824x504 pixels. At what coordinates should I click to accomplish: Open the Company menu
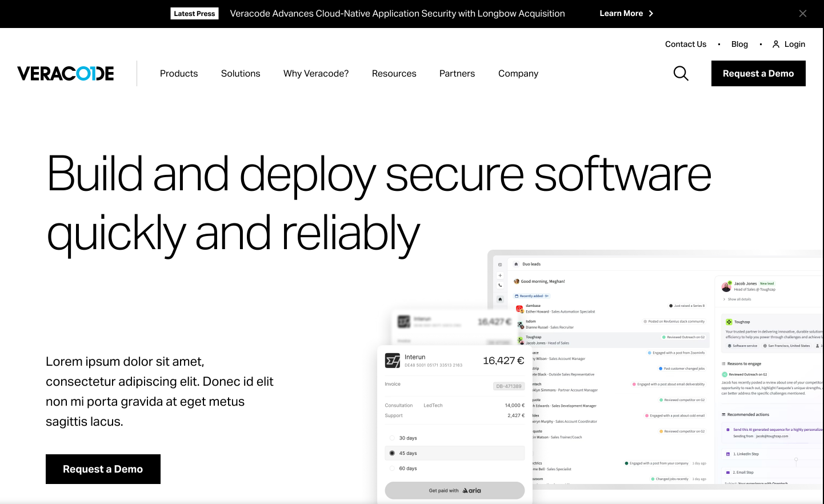[518, 74]
